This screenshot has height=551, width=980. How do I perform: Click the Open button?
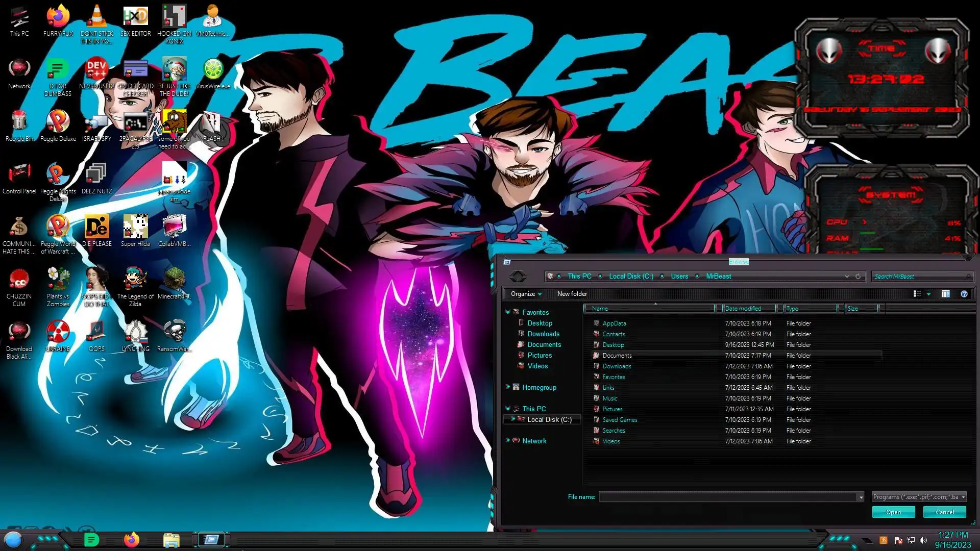click(893, 512)
